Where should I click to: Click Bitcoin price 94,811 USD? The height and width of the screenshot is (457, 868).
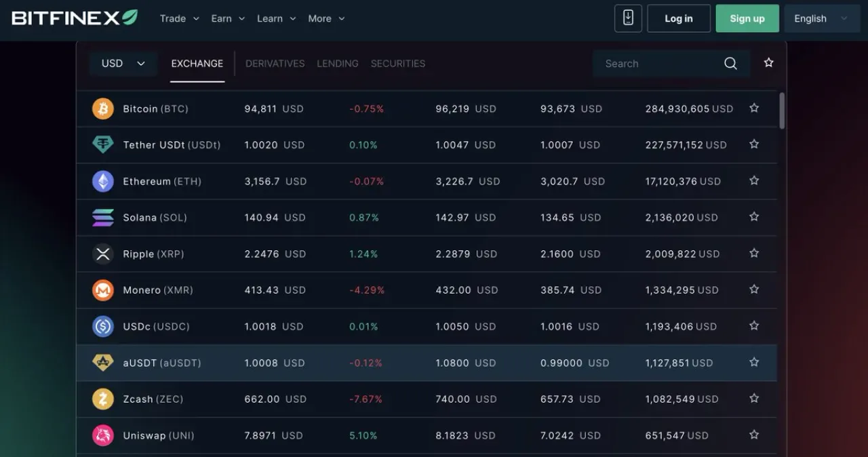click(274, 108)
